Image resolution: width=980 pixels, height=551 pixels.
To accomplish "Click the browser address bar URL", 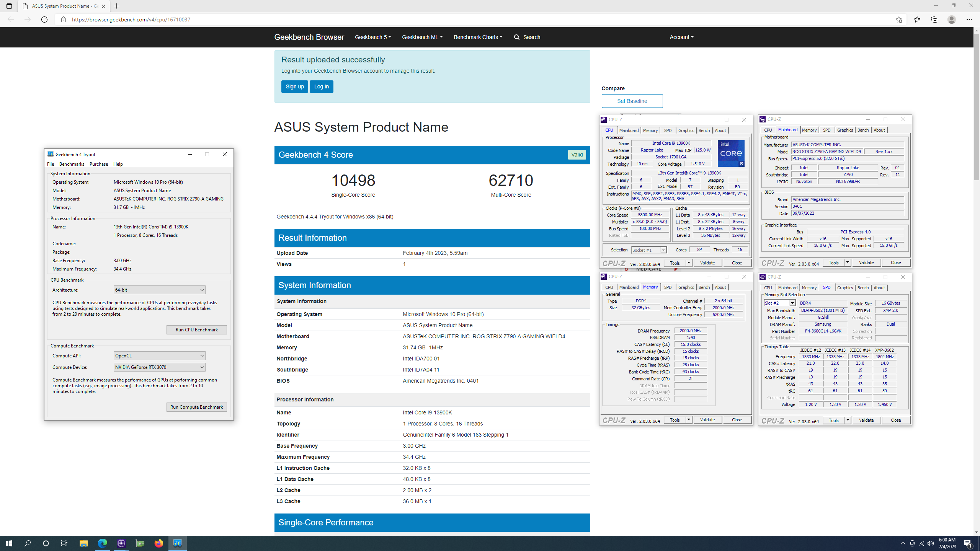I will click(x=131, y=20).
